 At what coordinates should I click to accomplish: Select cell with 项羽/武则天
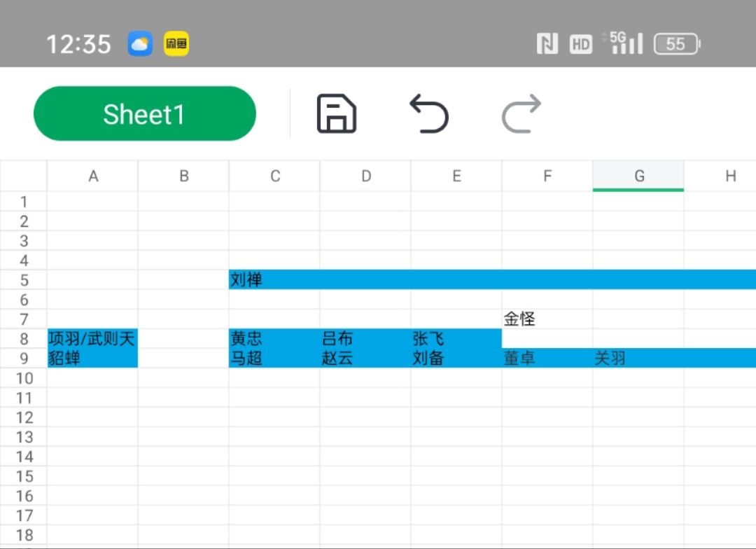click(x=92, y=339)
